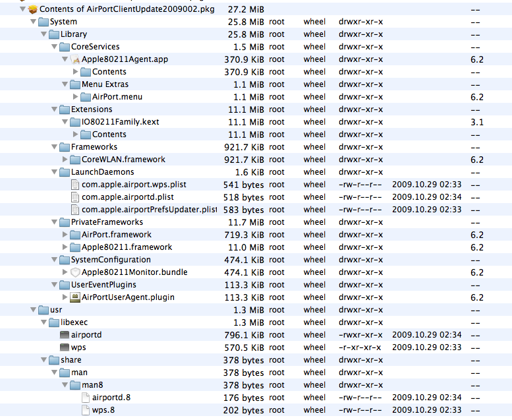Click the Apple80211Monitor.bundle icon
The width and height of the screenshot is (512, 420).
pos(75,272)
